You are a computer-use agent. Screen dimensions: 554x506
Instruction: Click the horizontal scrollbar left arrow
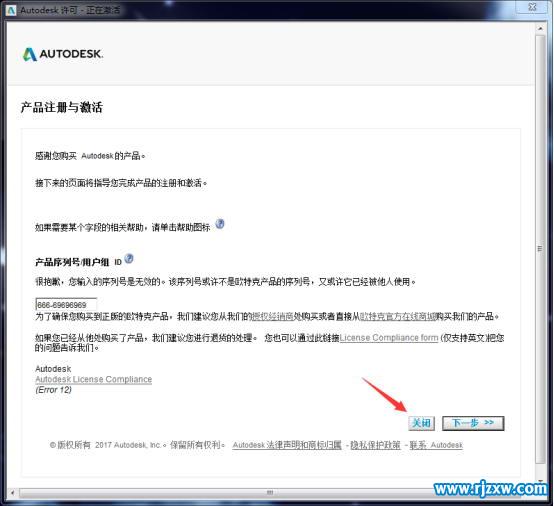13,492
